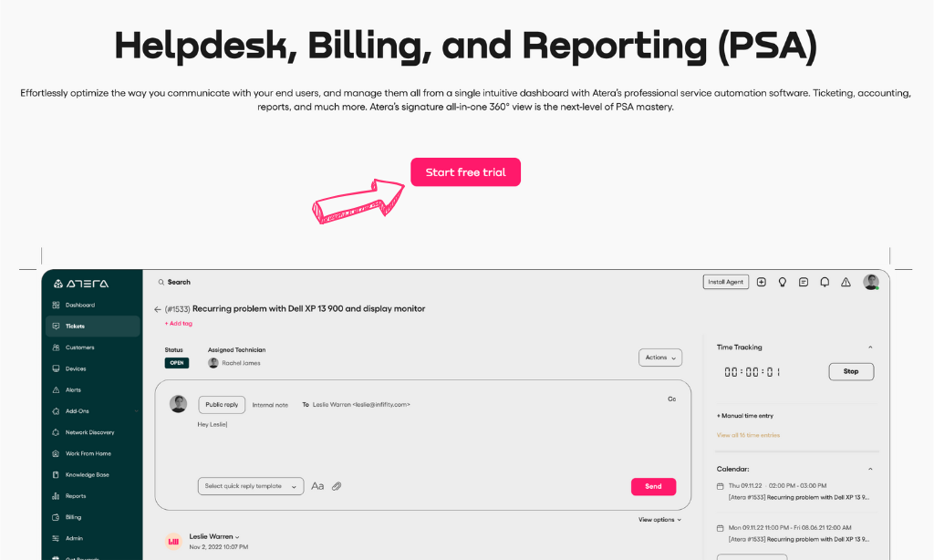
Task: Open the quick reply template dropdown
Action: pyautogui.click(x=250, y=486)
